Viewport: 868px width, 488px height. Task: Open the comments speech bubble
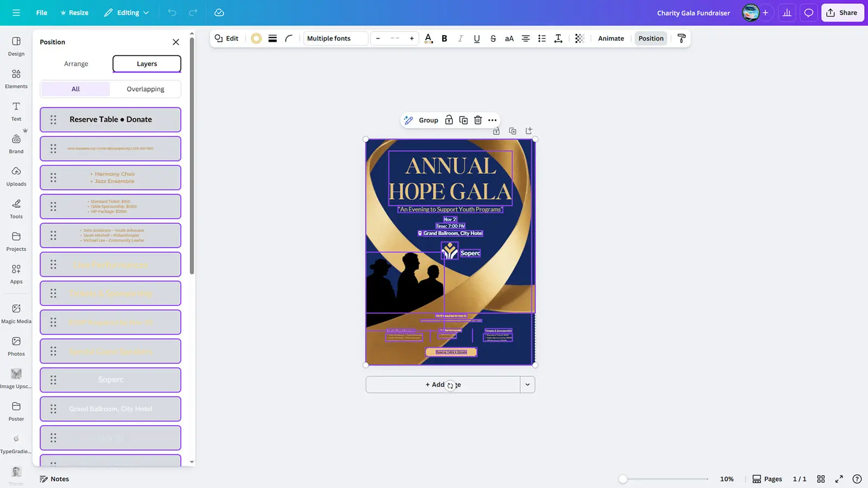[x=808, y=13]
